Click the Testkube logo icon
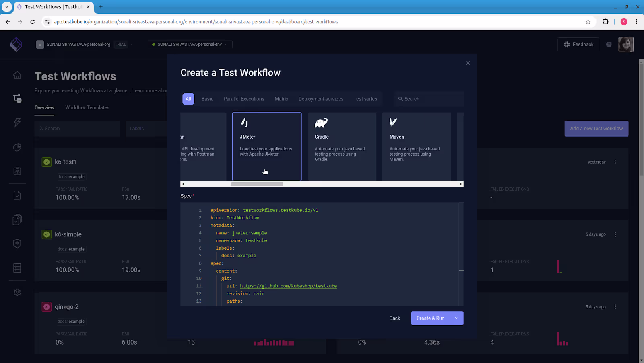 tap(16, 45)
